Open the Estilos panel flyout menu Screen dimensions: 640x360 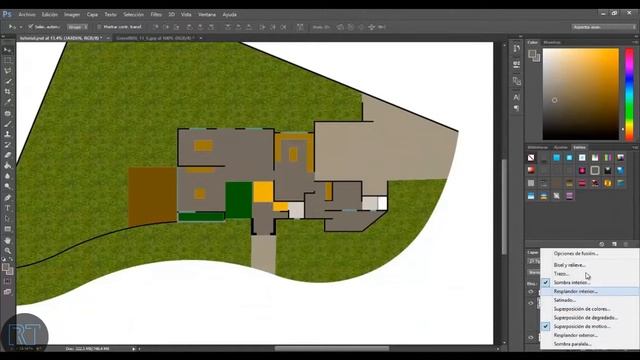coord(635,147)
